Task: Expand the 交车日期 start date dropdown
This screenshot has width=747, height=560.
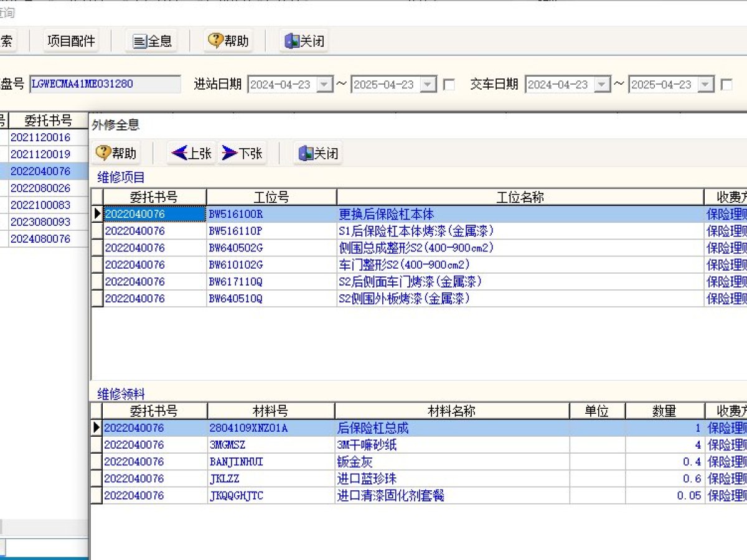Action: click(x=602, y=85)
